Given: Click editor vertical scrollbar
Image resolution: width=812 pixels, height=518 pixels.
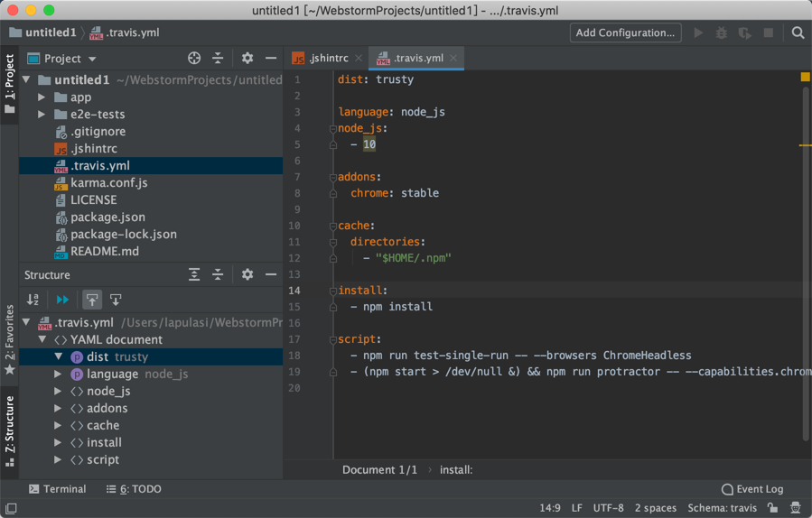Looking at the screenshot, I should tap(806, 264).
